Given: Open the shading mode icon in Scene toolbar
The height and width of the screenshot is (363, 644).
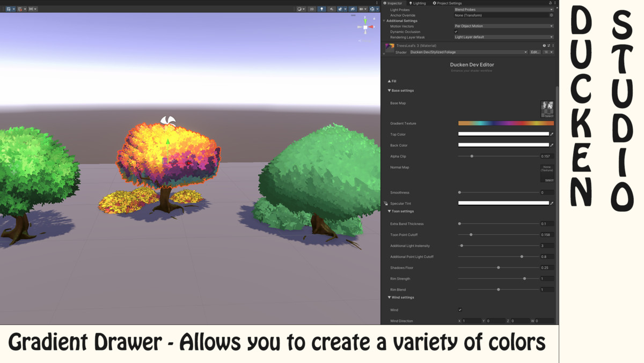Looking at the screenshot, I should [x=300, y=9].
